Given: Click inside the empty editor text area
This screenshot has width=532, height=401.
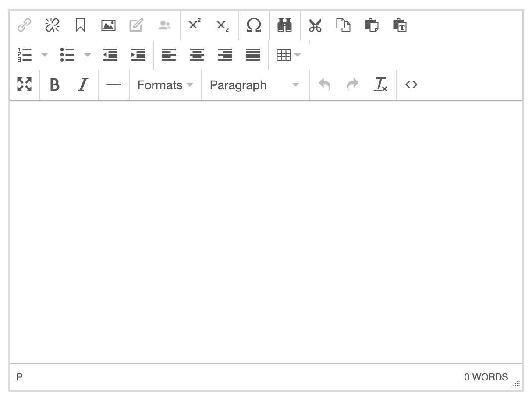Looking at the screenshot, I should pos(266,231).
